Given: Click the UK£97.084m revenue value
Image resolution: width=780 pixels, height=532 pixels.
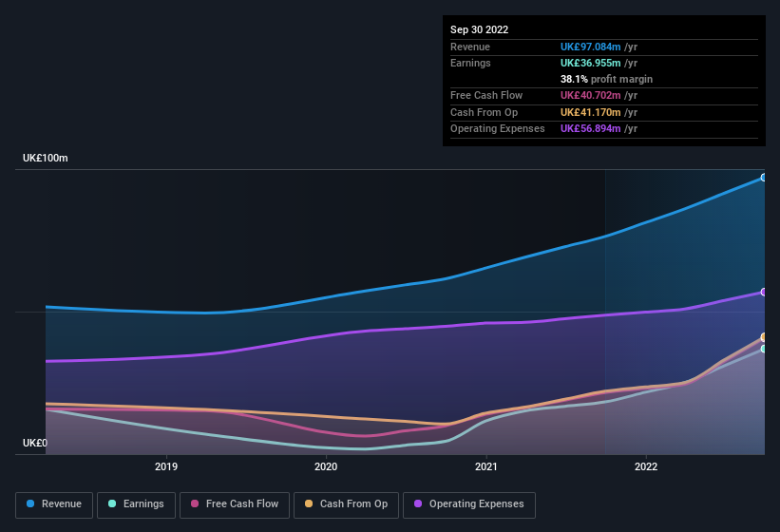Looking at the screenshot, I should 590,47.
